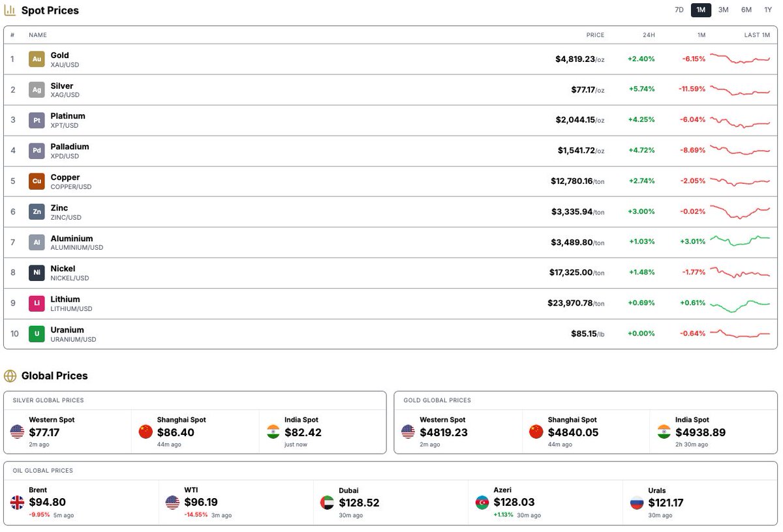Click the Russia flag beside Urals
This screenshot has height=532, width=783.
point(637,503)
